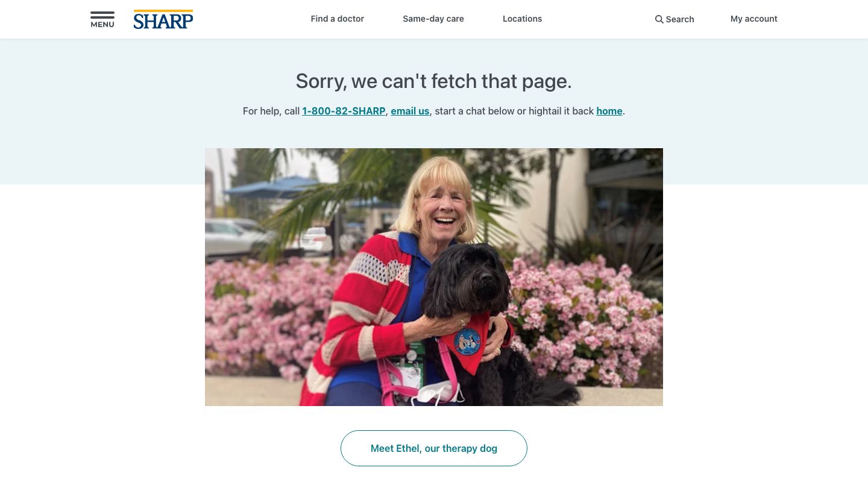Follow the home link
The image size is (868, 488).
609,111
